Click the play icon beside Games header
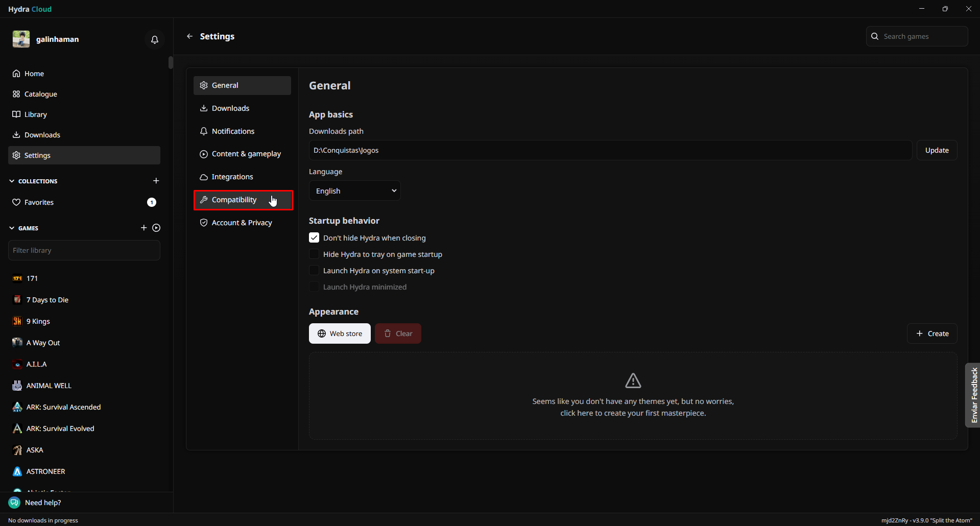 coord(156,228)
